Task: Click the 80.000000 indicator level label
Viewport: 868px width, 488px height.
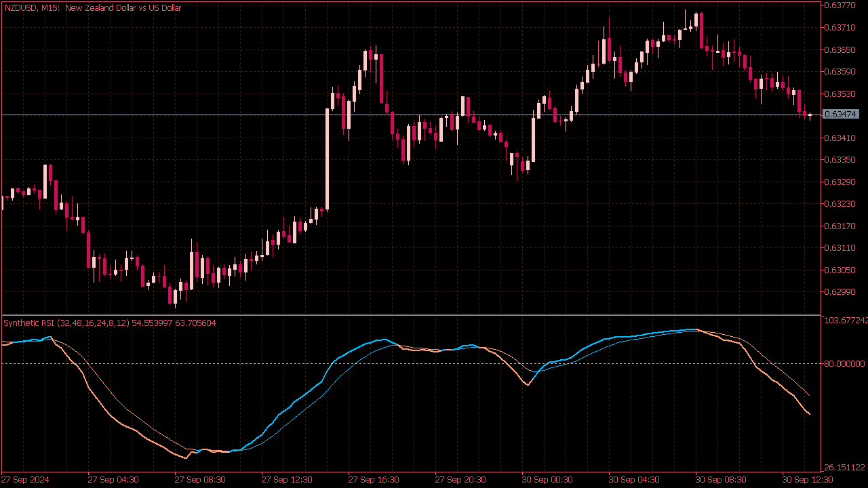Action: pyautogui.click(x=845, y=364)
